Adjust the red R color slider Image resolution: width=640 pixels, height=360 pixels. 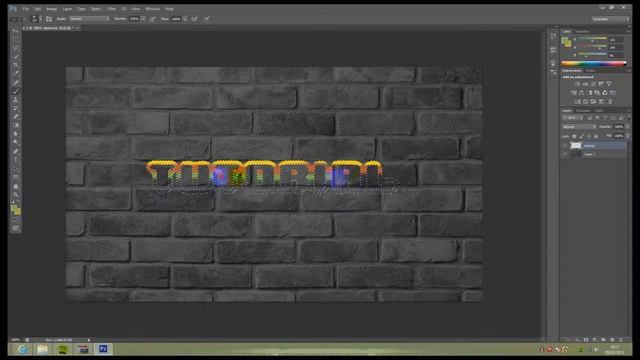point(592,40)
